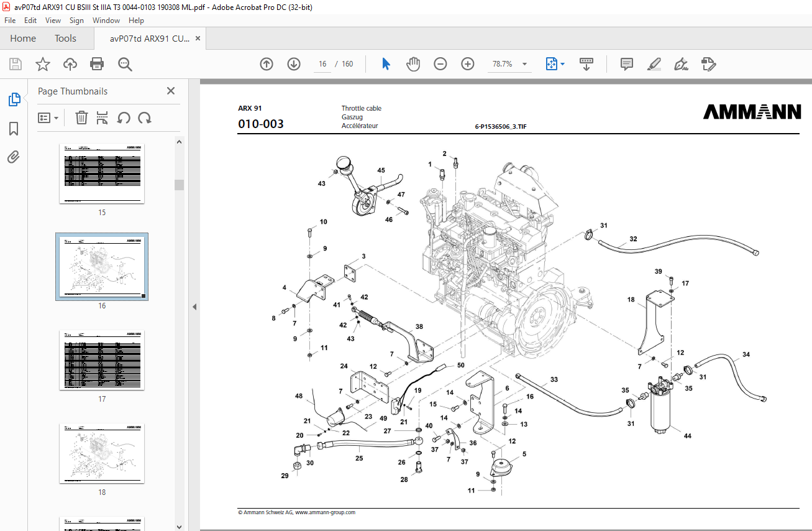Go to next page arrow
The image size is (812, 531).
click(294, 64)
